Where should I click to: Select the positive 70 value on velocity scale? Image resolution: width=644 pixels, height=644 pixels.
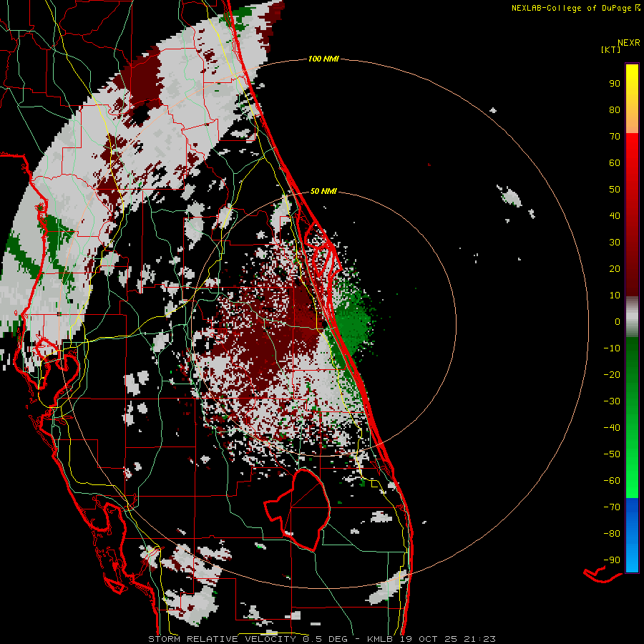point(615,137)
